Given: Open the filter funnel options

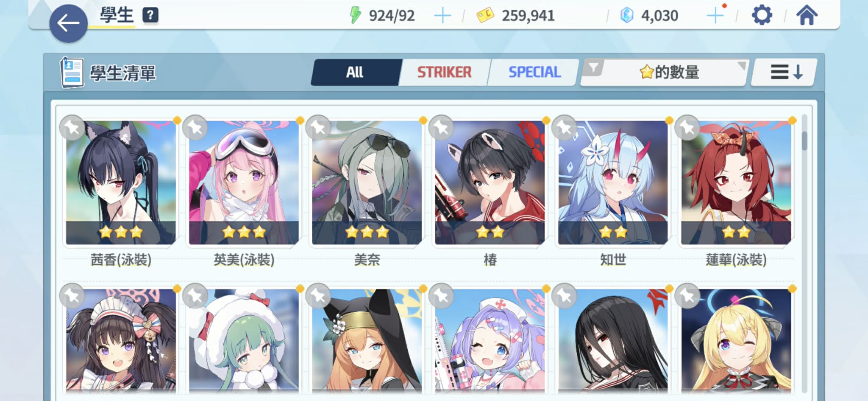Looking at the screenshot, I should [593, 68].
